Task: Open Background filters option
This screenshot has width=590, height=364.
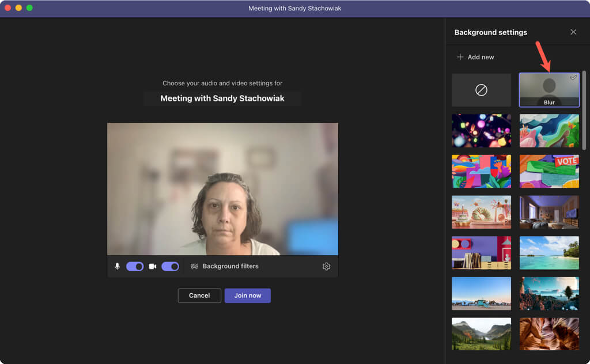Action: click(x=225, y=267)
